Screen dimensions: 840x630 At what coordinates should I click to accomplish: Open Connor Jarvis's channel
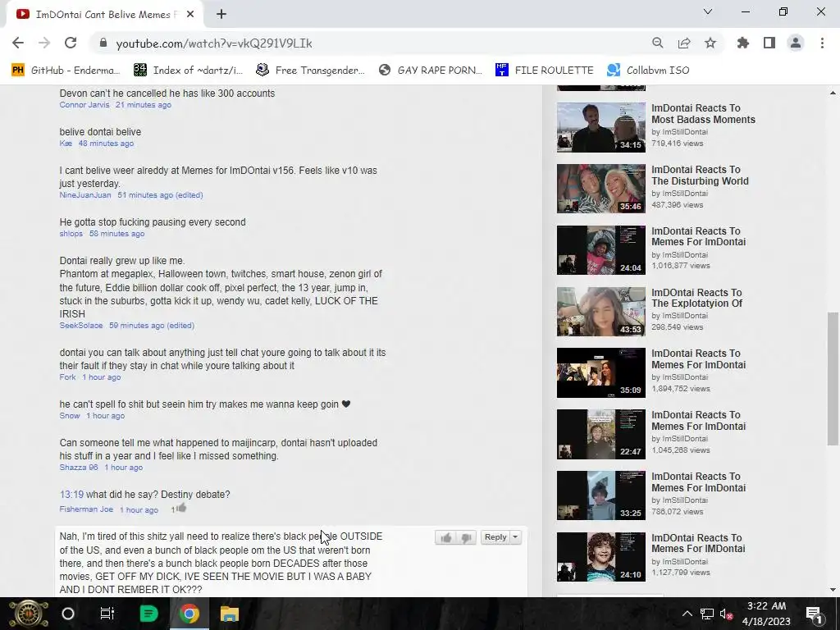pos(84,105)
